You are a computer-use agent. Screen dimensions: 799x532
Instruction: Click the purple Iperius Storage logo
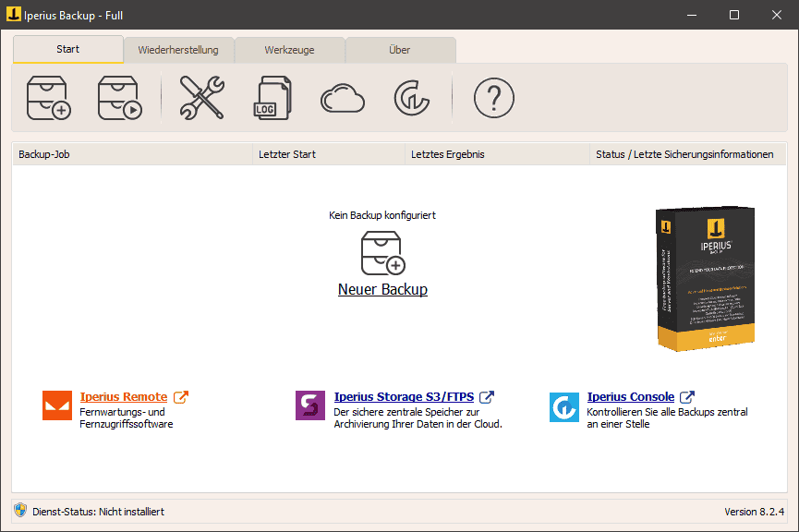pyautogui.click(x=310, y=406)
